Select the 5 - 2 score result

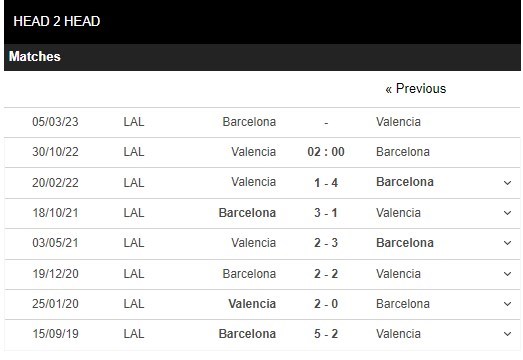tap(326, 334)
